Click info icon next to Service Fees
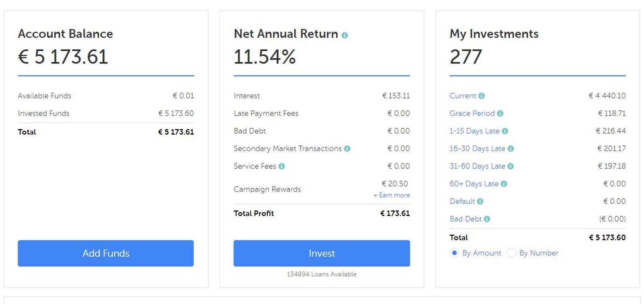Screen dimensions: 644x304 282,166
